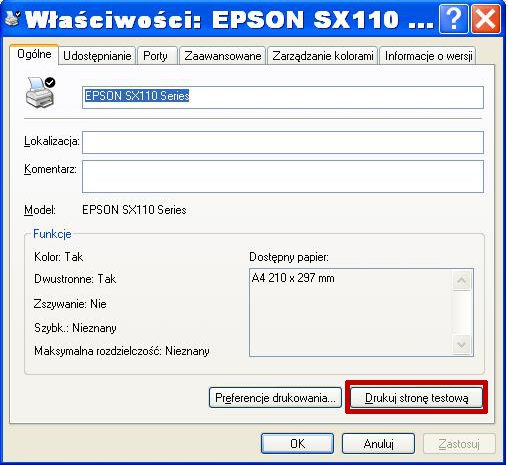Screen dimensions: 508x465
Task: Select the A4 210 x 297 mm paper entry
Action: [293, 278]
